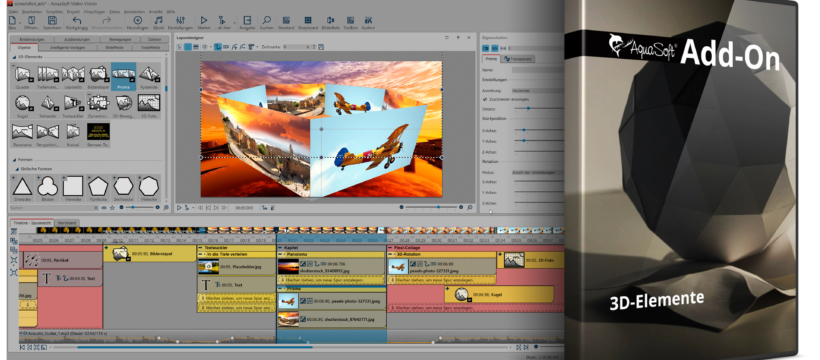Screen dimensions: 820x360
Task: Click the Neu (new project) toolbar icon
Action: click(x=12, y=20)
